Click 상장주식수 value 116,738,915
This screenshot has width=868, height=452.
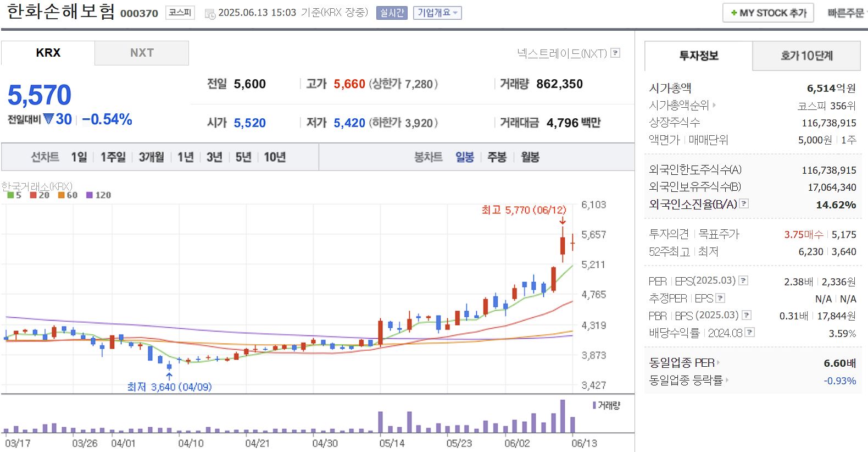(x=828, y=123)
